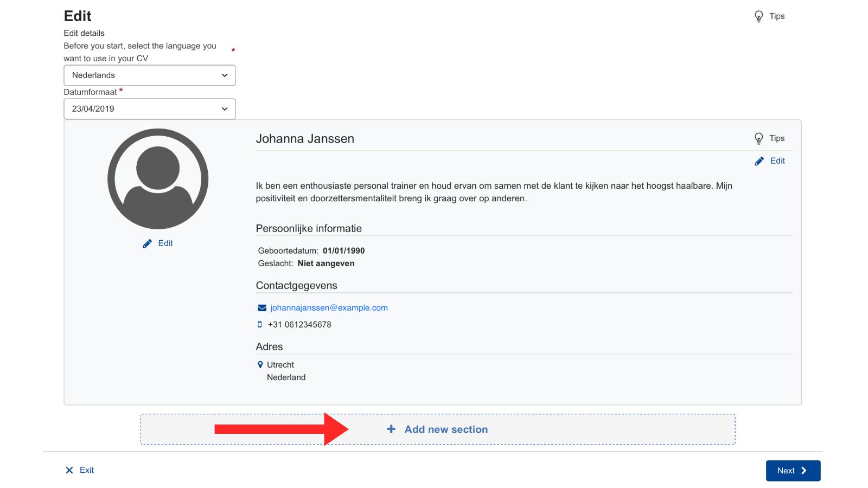
Task: Click the plus icon for adding a section
Action: click(x=391, y=429)
